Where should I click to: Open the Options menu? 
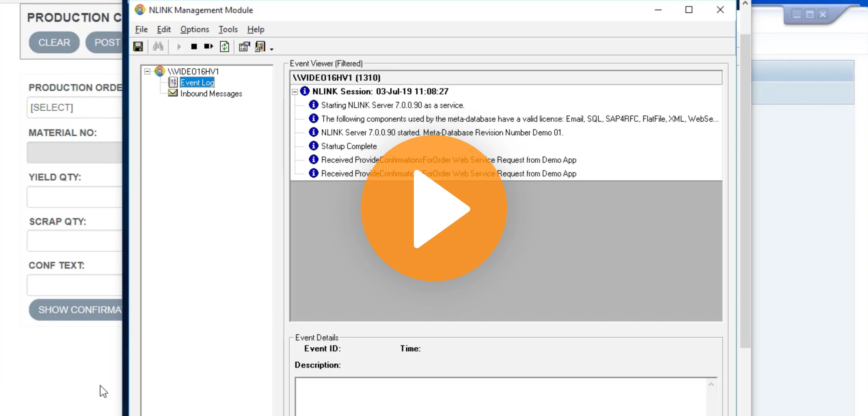(194, 29)
